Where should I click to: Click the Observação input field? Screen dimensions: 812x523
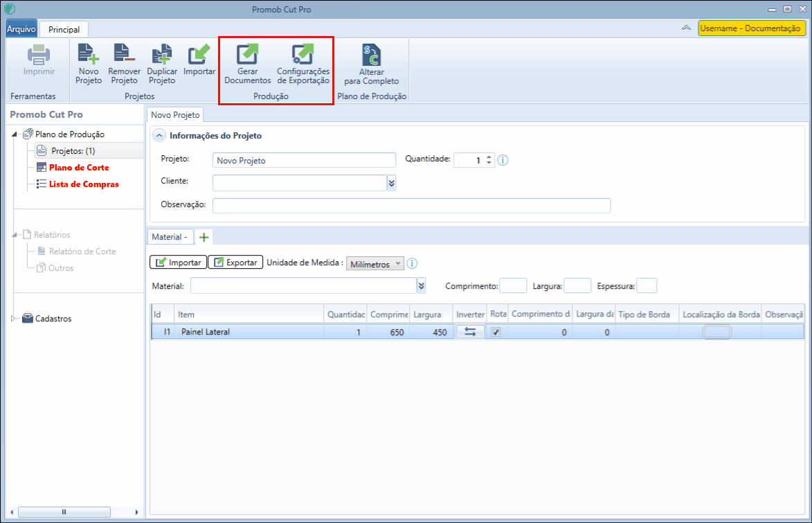[411, 205]
